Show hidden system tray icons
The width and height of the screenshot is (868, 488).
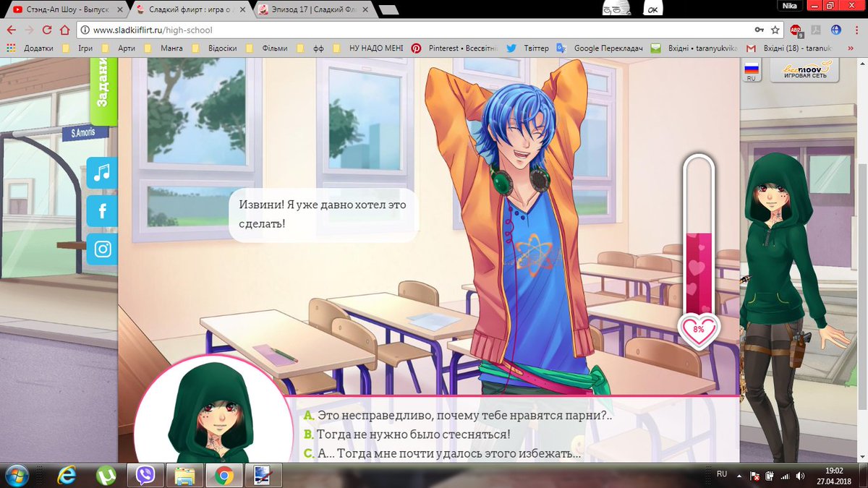[x=741, y=475]
